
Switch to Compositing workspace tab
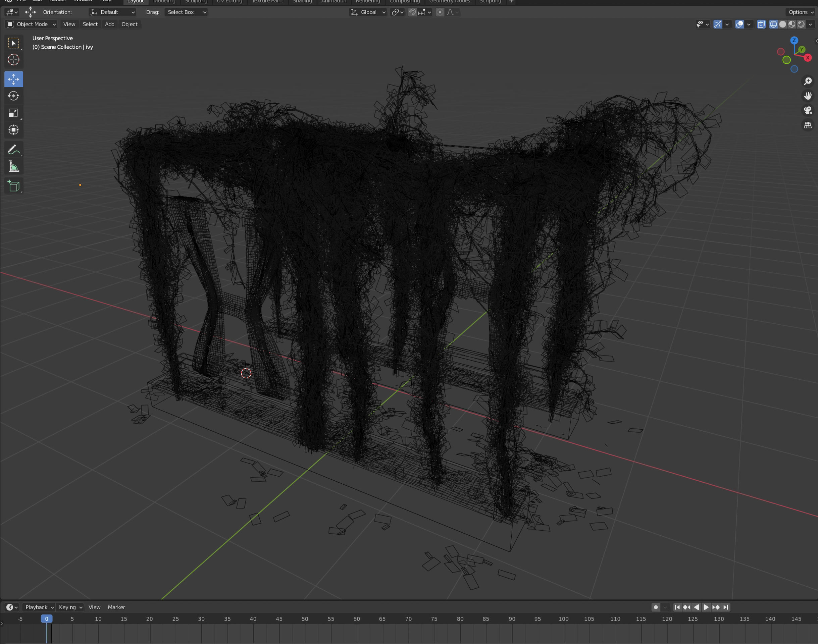404,1
